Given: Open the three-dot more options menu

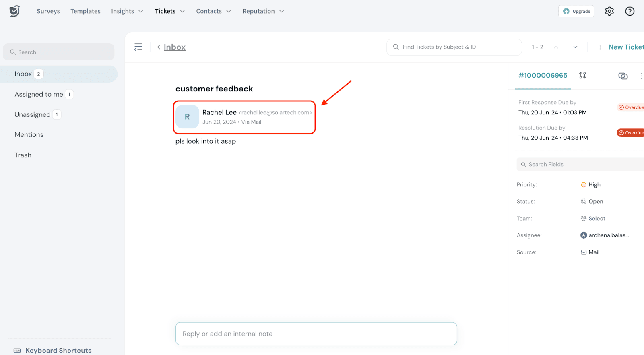Looking at the screenshot, I should click(x=641, y=76).
